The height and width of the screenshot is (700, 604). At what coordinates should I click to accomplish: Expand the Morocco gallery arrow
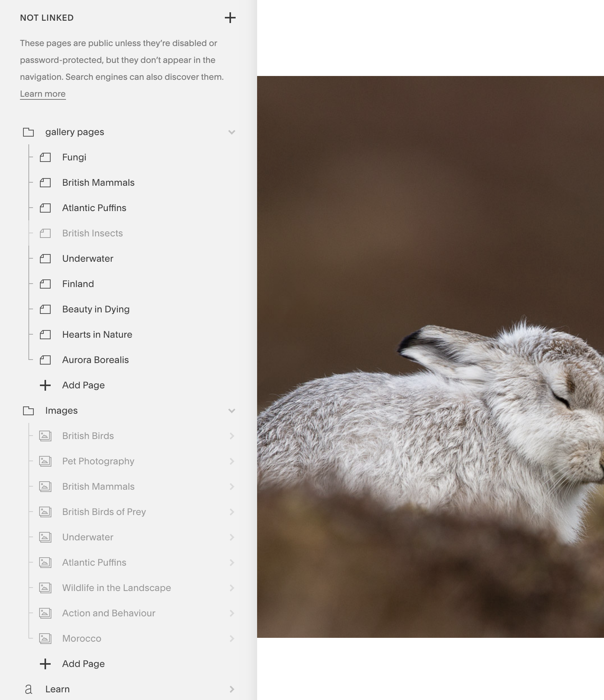232,639
